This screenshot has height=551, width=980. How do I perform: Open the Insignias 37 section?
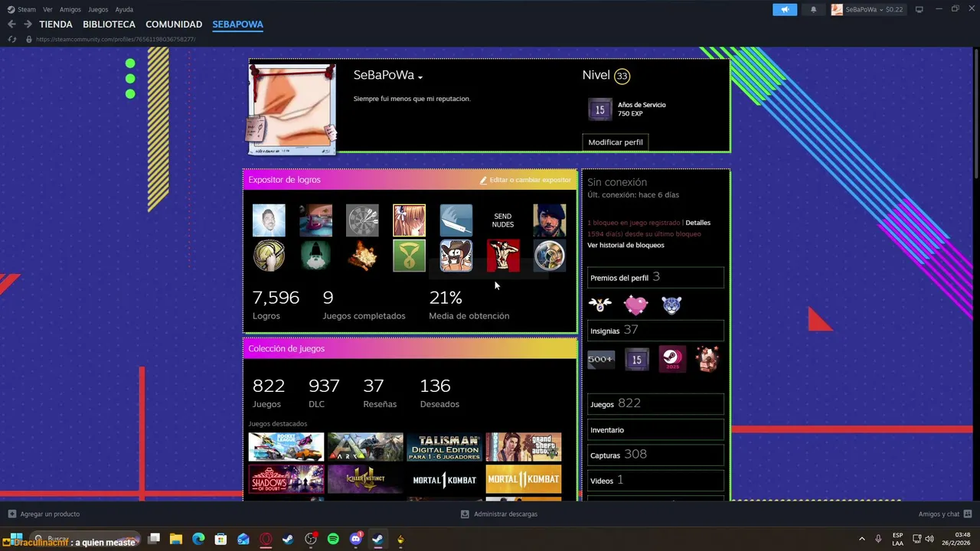655,331
